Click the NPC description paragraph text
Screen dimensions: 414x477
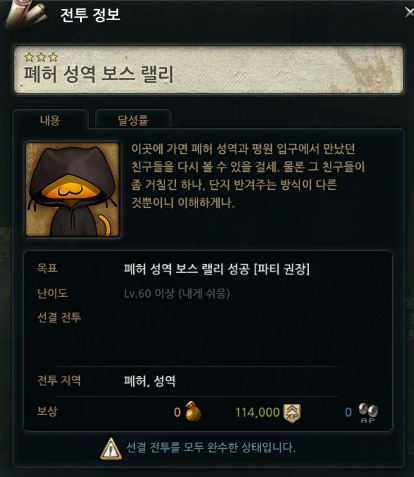(x=247, y=176)
